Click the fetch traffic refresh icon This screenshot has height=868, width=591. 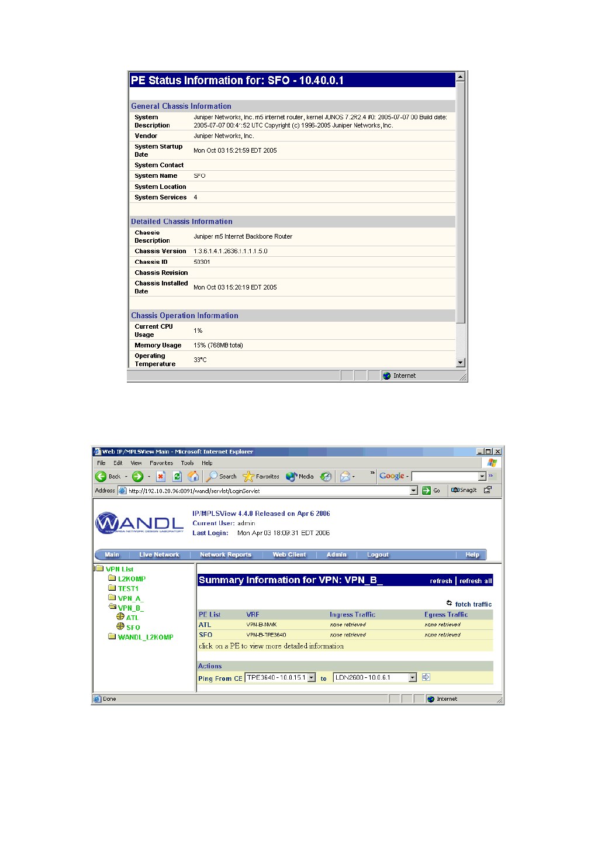pos(449,603)
